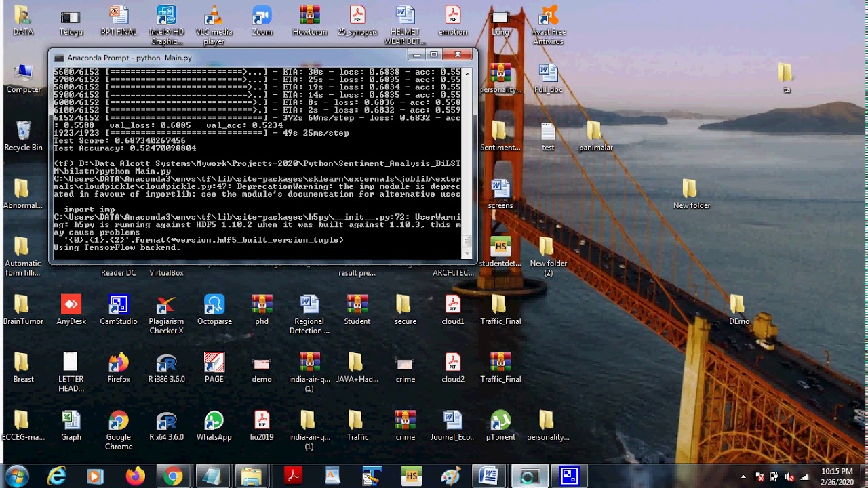Click "Using TensorFlow backend." output line
This screenshot has height=488, width=868.
coord(117,247)
